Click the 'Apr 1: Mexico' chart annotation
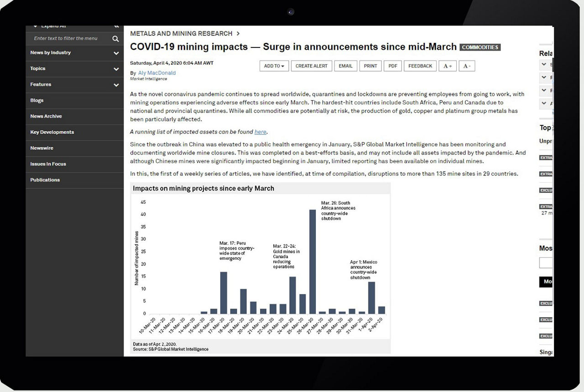The width and height of the screenshot is (584, 392). (364, 270)
